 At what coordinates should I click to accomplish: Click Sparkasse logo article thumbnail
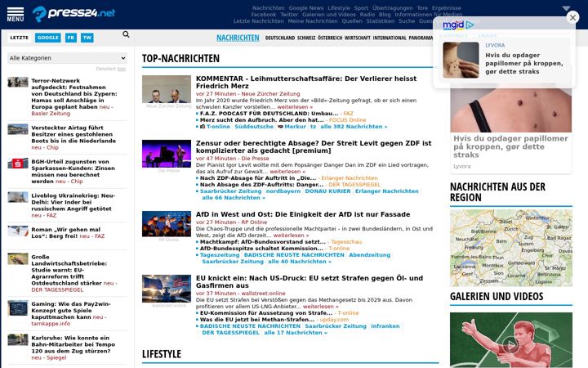pos(18,164)
